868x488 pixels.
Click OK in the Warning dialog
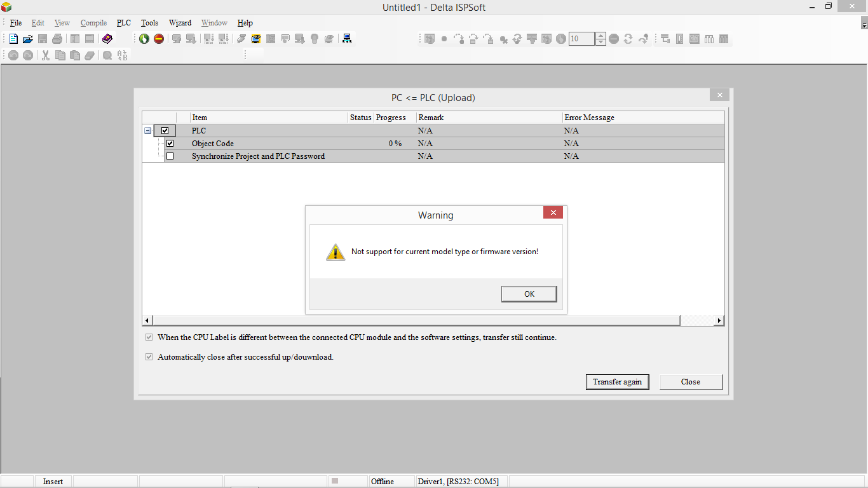pos(529,294)
